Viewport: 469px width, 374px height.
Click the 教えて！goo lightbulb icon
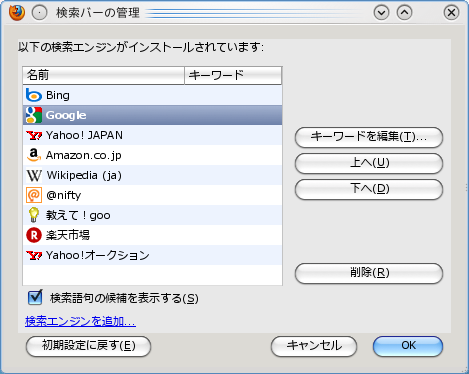pos(34,215)
